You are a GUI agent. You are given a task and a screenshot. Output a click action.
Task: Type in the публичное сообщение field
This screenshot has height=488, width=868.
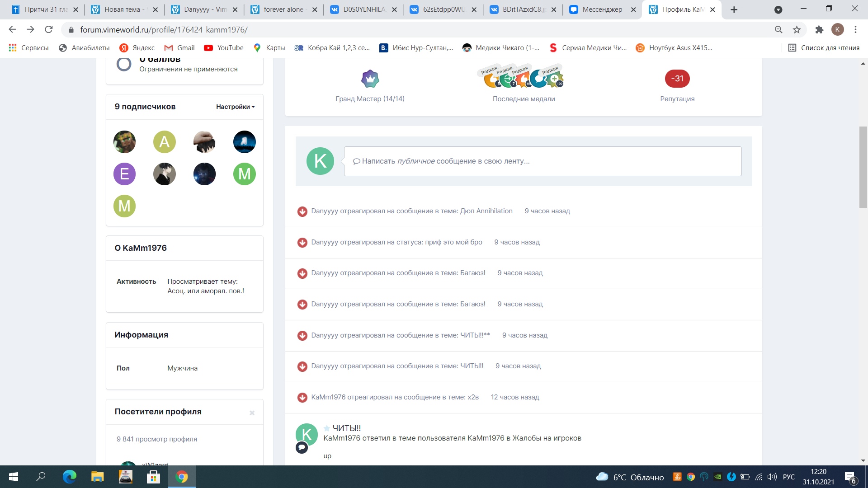point(542,161)
